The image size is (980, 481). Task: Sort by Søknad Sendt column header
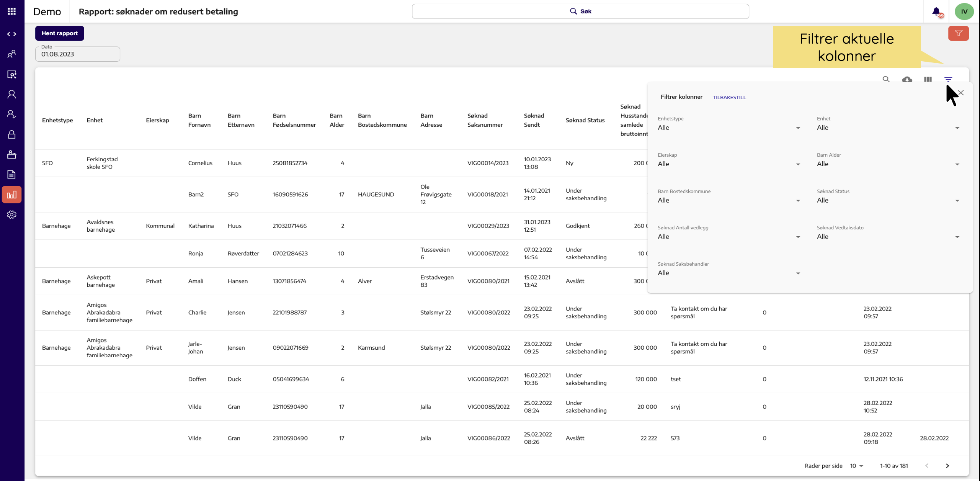point(534,120)
